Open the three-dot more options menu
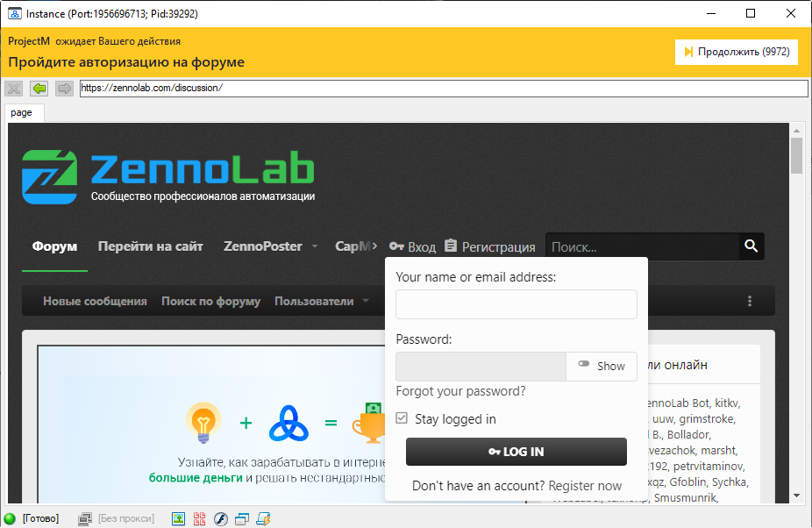812x528 pixels. 750,302
